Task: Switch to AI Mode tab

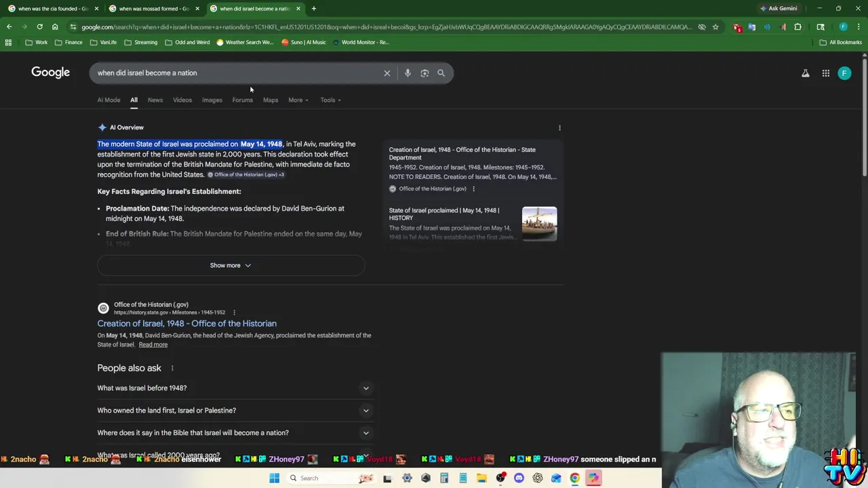Action: (x=108, y=100)
